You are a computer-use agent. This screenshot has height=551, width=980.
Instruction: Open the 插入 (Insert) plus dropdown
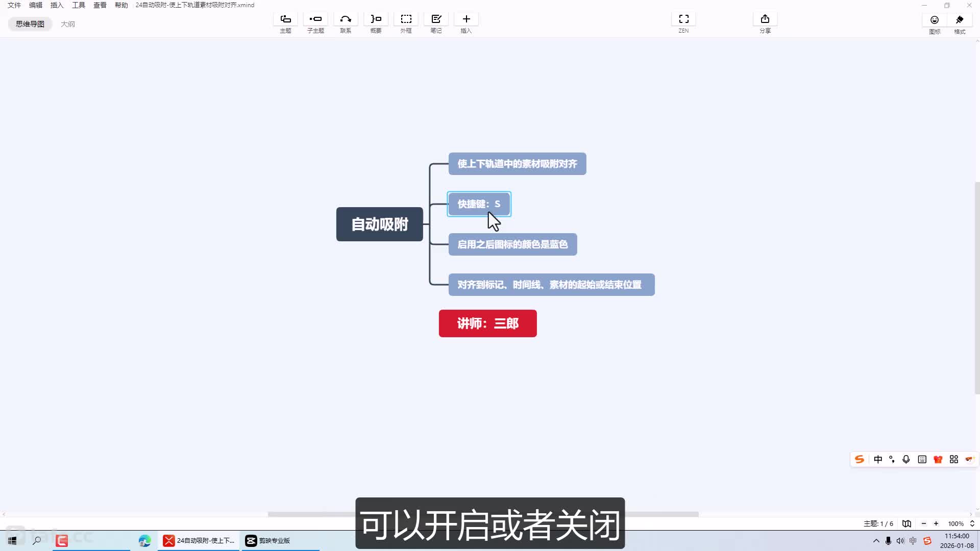[466, 19]
